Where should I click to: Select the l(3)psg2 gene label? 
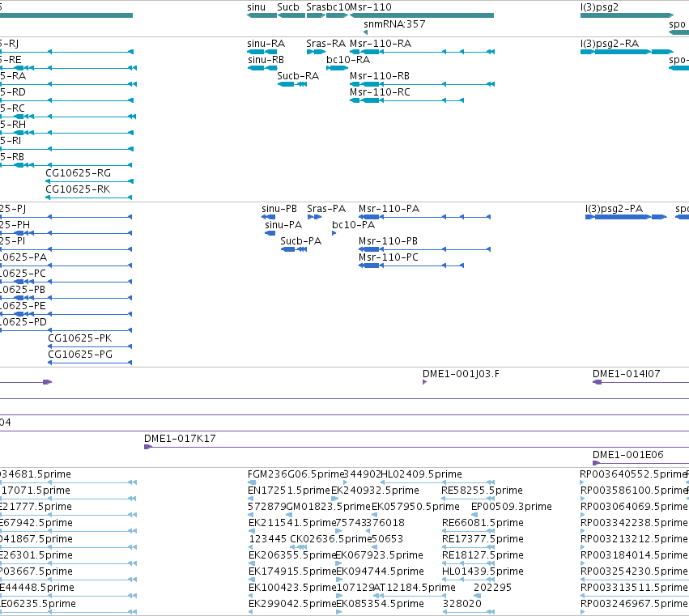pos(599,7)
